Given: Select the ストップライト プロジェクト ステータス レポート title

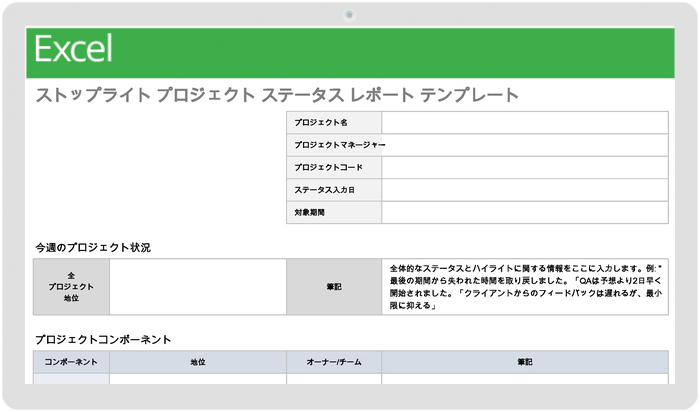Looking at the screenshot, I should 277,95.
